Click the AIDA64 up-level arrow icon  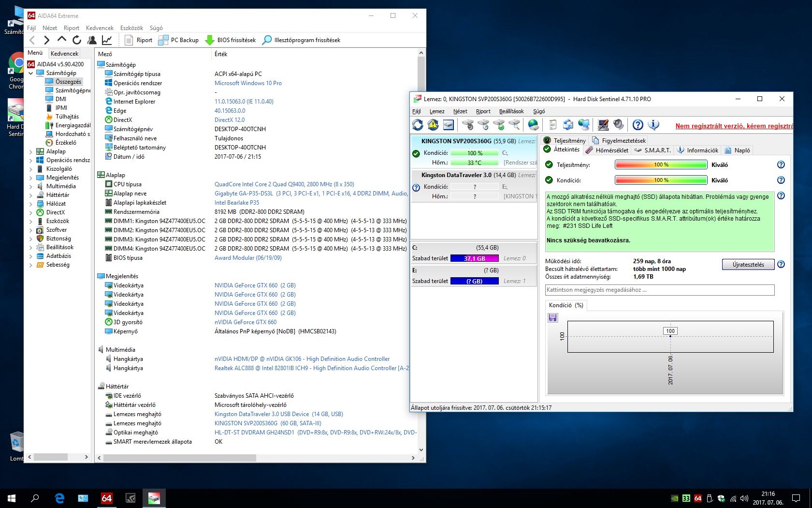[61, 40]
